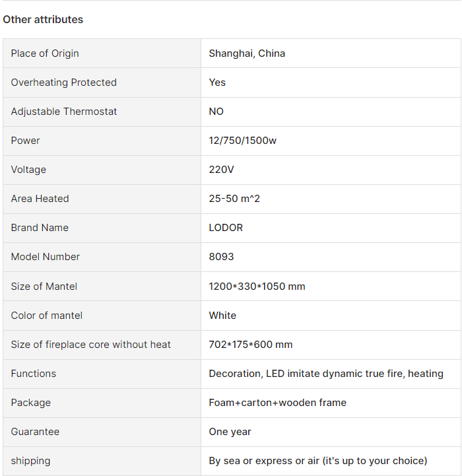The width and height of the screenshot is (462, 476).
Task: Click the '702*175*600 mm' core size
Action: (251, 345)
